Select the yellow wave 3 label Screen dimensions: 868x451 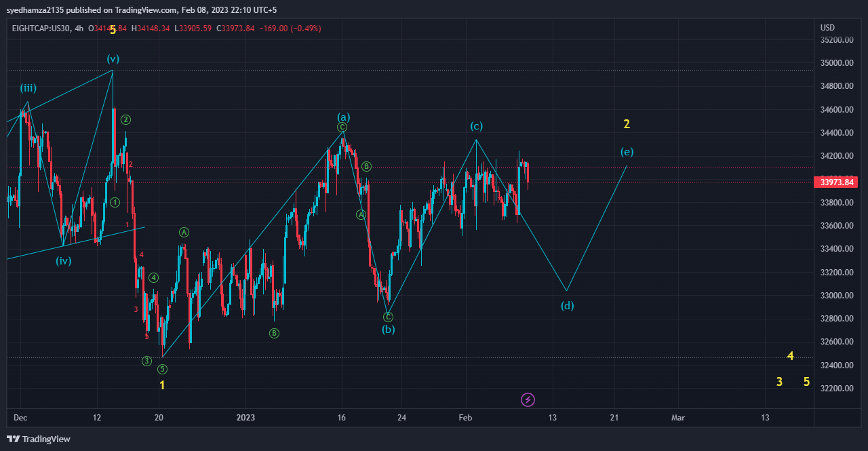[779, 382]
